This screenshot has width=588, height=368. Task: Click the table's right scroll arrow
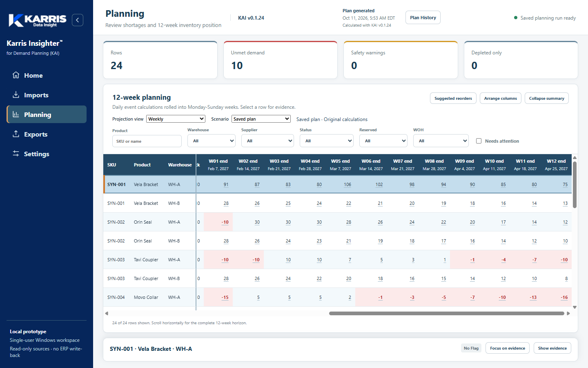pos(568,314)
